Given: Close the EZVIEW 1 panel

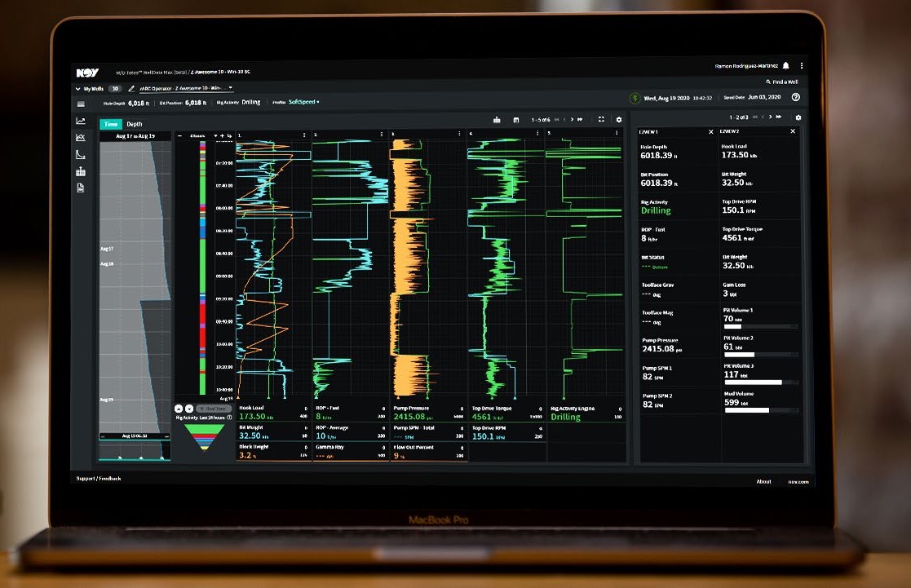Looking at the screenshot, I should coord(710,131).
